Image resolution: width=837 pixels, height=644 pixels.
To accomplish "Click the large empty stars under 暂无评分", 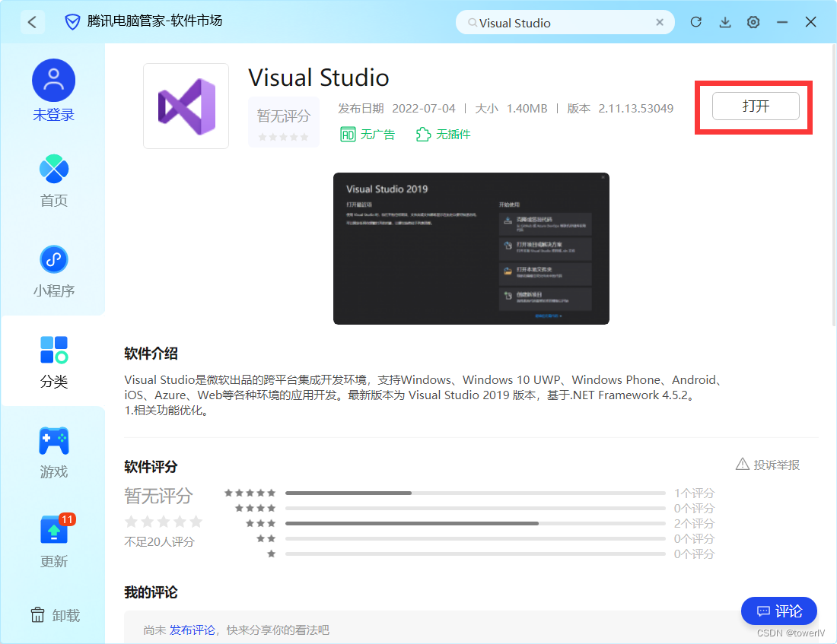I will pos(164,522).
